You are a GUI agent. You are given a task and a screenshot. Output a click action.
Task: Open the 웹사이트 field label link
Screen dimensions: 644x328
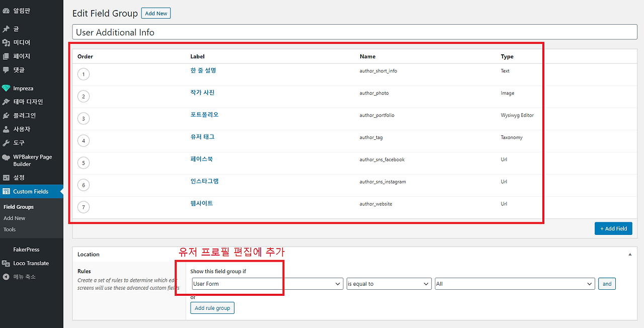pos(202,203)
